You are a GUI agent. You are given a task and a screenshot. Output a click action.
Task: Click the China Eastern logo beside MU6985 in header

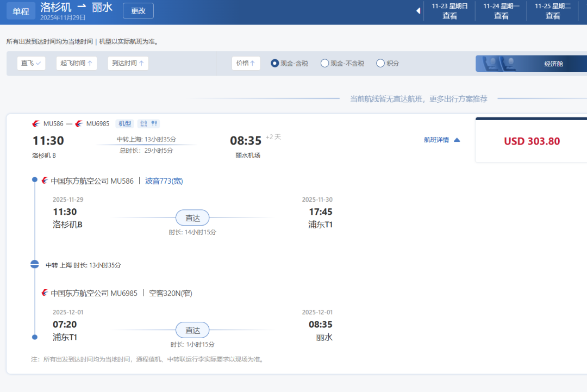click(x=79, y=123)
